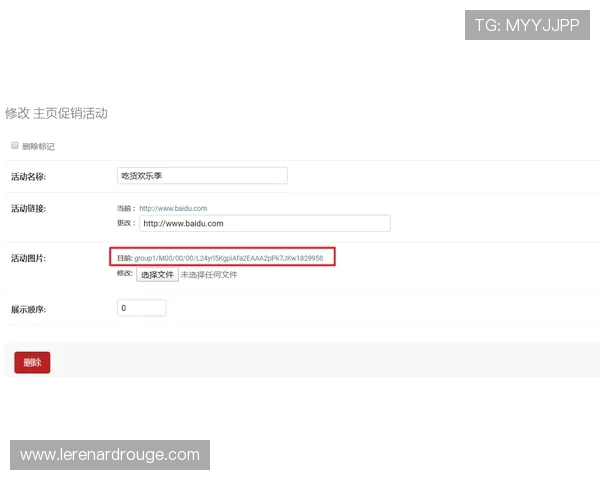This screenshot has width=600, height=480.
Task: Focus the 展示顺序 number field
Action: pos(141,308)
